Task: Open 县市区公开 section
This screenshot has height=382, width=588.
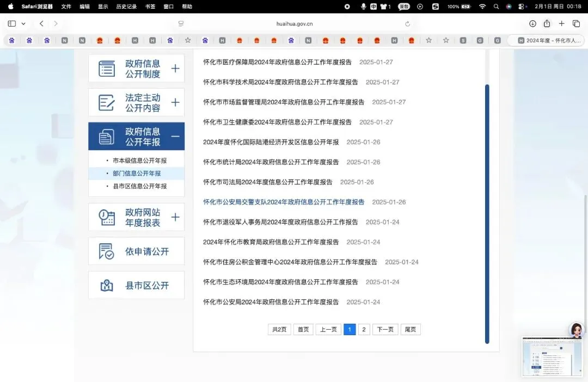Action: coord(137,285)
